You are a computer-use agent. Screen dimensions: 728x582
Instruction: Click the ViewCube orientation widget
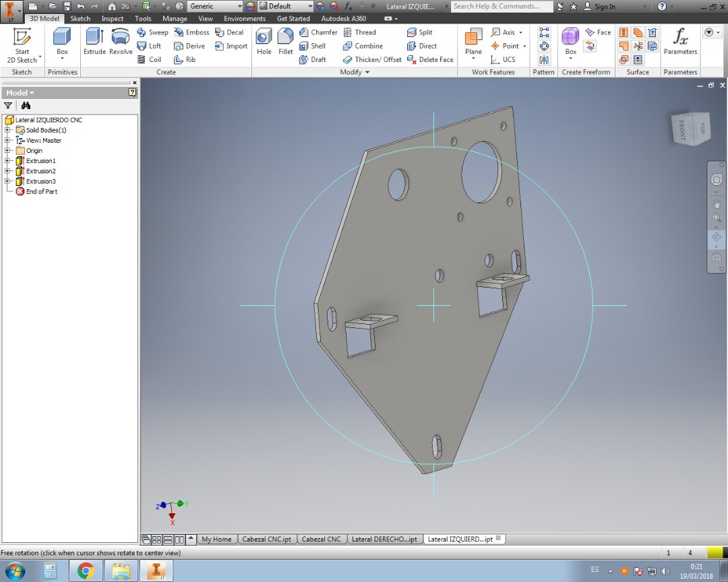[x=692, y=129]
